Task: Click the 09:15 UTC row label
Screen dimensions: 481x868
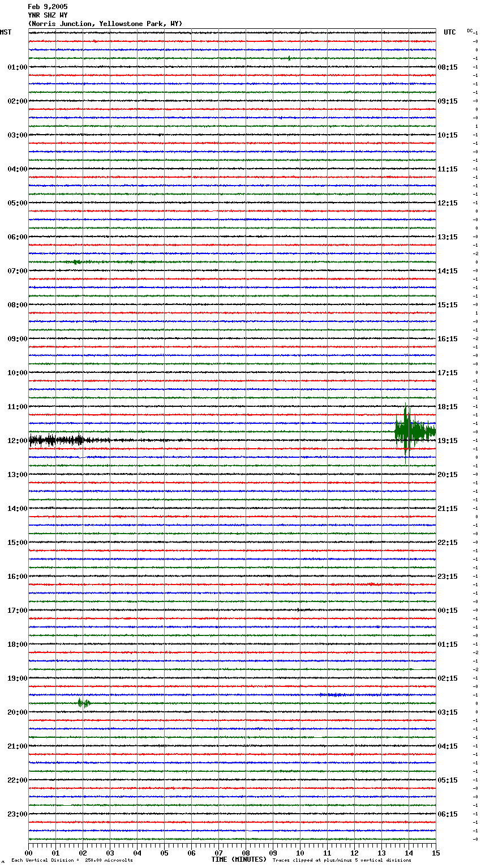Action: coord(448,101)
